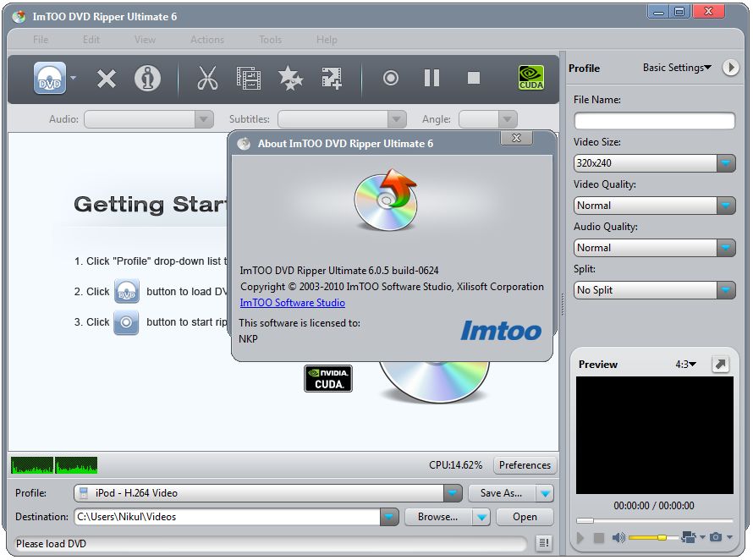This screenshot has width=753, height=560.
Task: Click the pop-out preview arrow icon
Action: pyautogui.click(x=720, y=364)
